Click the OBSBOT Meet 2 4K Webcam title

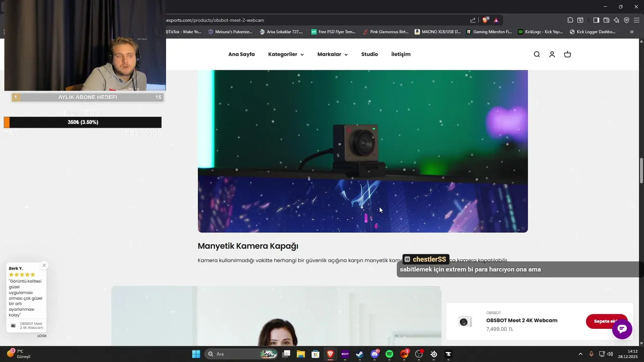[x=522, y=320]
